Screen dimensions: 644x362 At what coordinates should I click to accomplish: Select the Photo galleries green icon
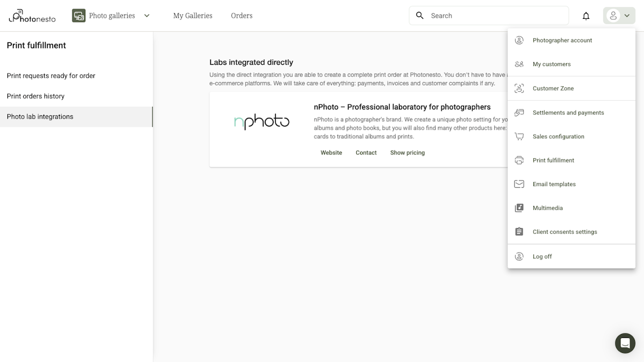pyautogui.click(x=78, y=16)
